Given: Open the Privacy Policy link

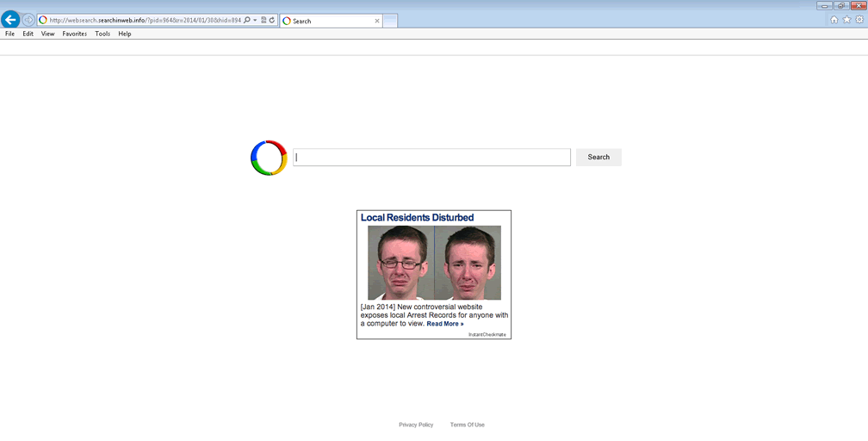Looking at the screenshot, I should pos(416,425).
